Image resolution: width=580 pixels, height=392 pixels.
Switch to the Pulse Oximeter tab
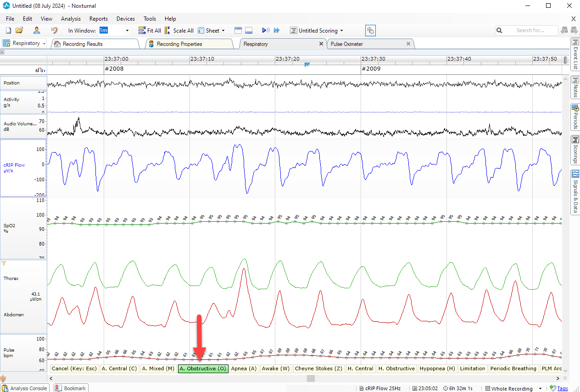pos(370,44)
